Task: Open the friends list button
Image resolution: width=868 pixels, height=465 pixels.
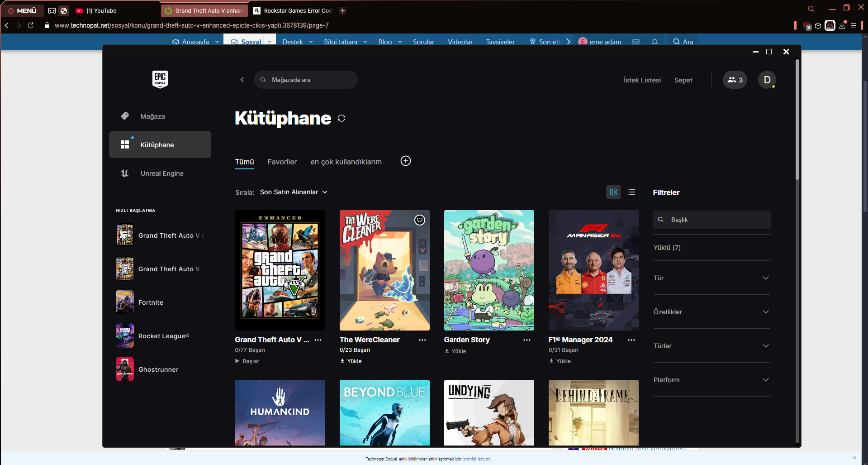Action: 735,80
